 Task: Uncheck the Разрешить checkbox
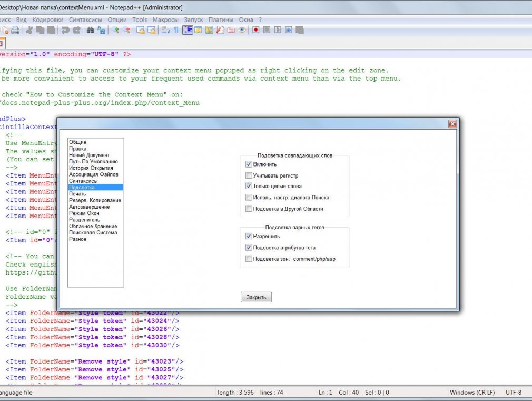(249, 236)
